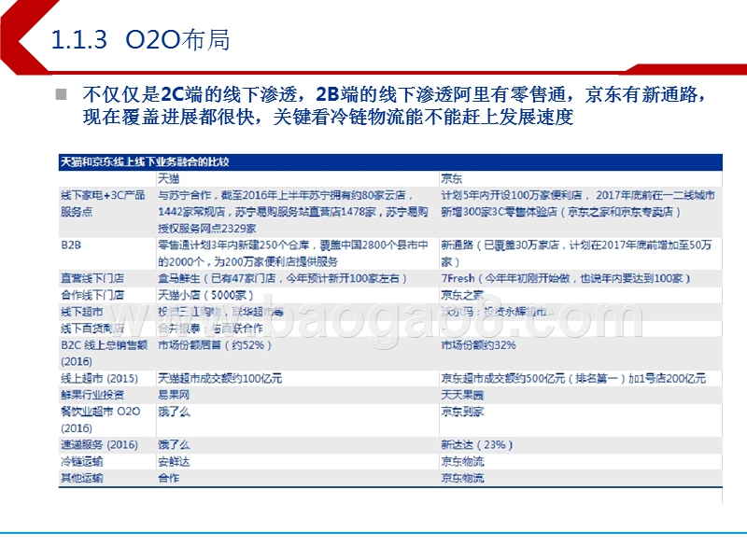Click the cell '新通路（已覆盖30万家店...'
Viewport: 747px width, 560px height.
(x=576, y=253)
